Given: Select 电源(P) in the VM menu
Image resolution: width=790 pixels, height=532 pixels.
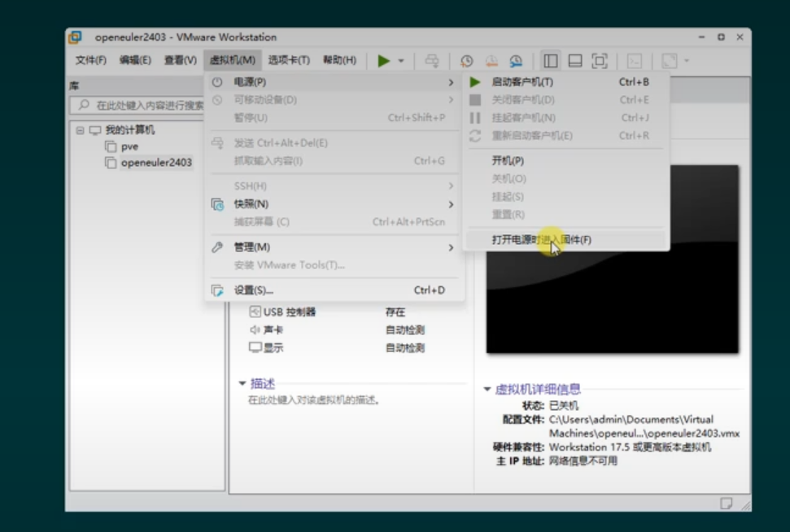Looking at the screenshot, I should [x=333, y=81].
